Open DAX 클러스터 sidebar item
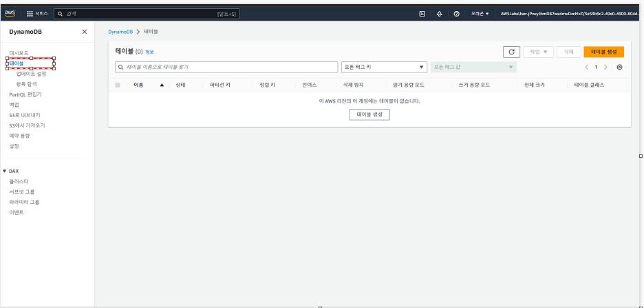This screenshot has width=644, height=308. [19, 181]
